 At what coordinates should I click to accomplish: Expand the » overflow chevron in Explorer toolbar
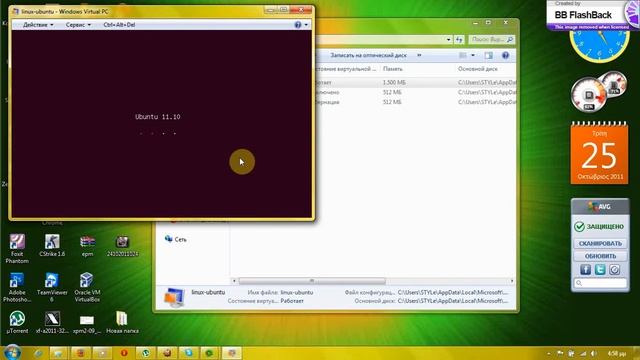419,55
